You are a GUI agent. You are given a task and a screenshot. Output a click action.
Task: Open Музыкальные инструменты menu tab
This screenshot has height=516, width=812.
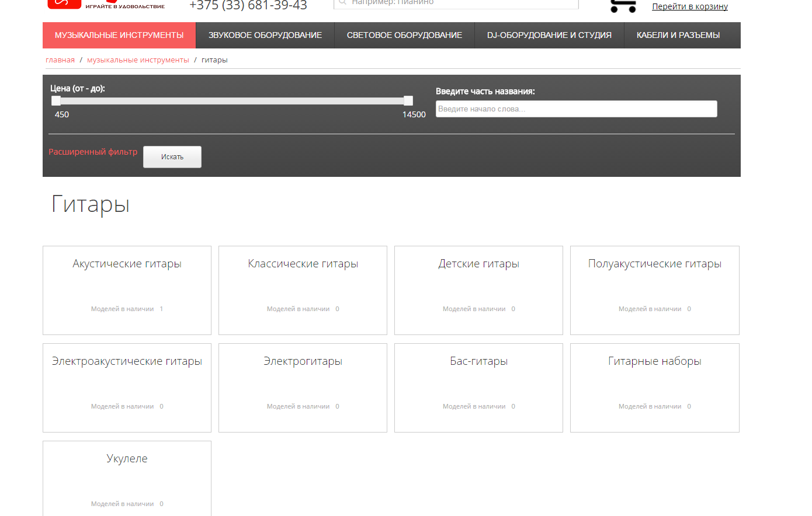point(119,35)
